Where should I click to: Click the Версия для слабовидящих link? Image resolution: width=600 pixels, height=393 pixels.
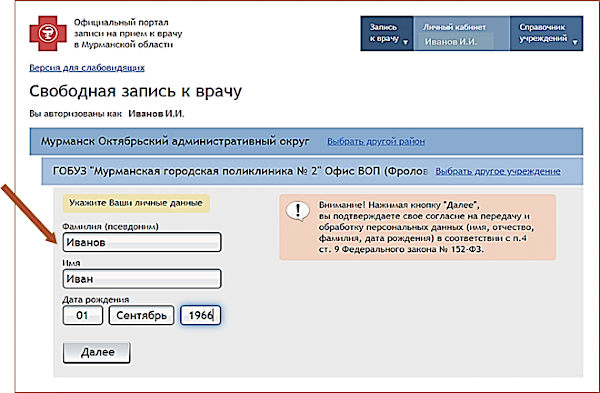pos(87,68)
